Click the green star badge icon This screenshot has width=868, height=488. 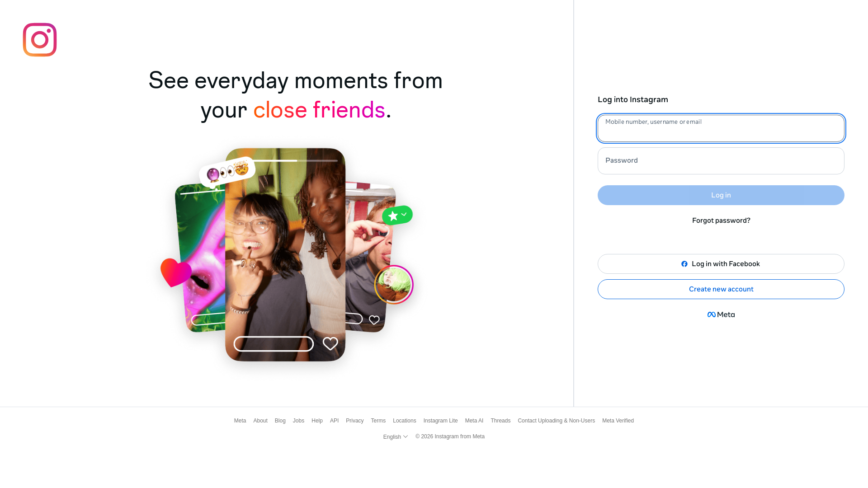click(397, 216)
